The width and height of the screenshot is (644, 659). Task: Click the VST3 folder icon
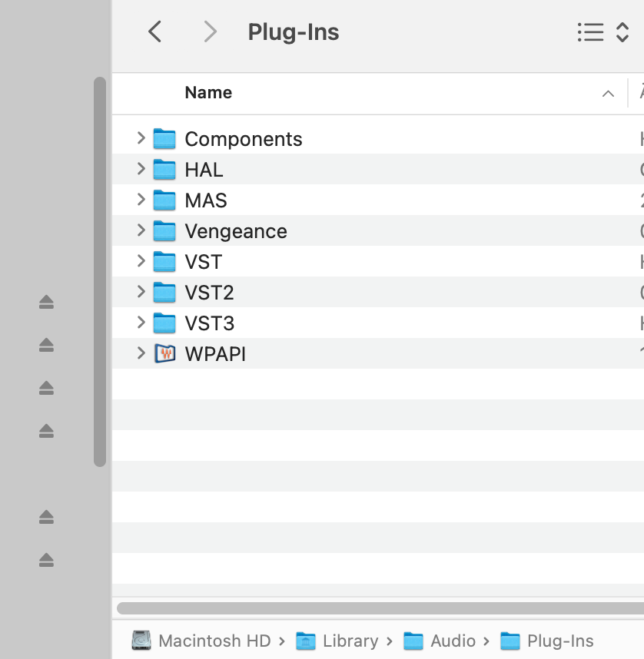click(x=164, y=323)
